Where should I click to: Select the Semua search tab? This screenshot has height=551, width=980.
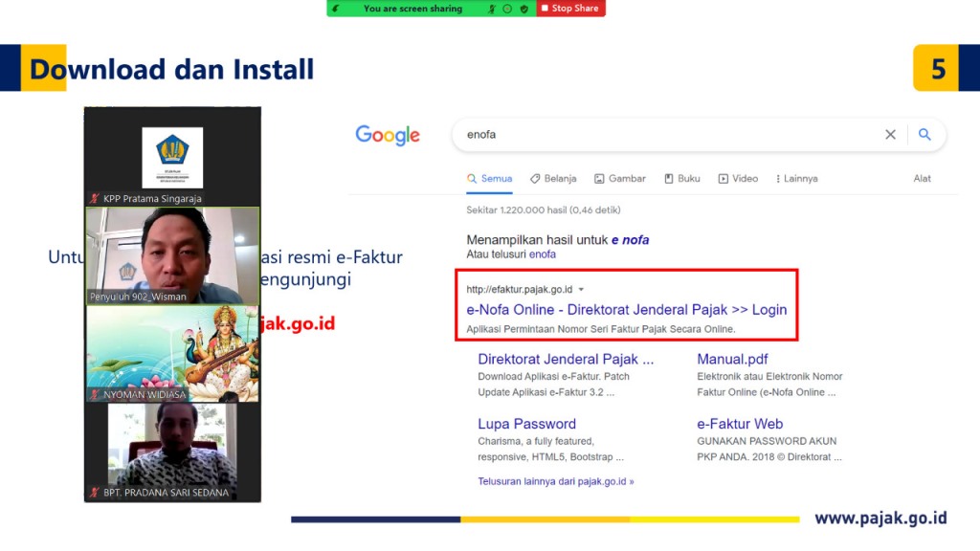coord(489,179)
